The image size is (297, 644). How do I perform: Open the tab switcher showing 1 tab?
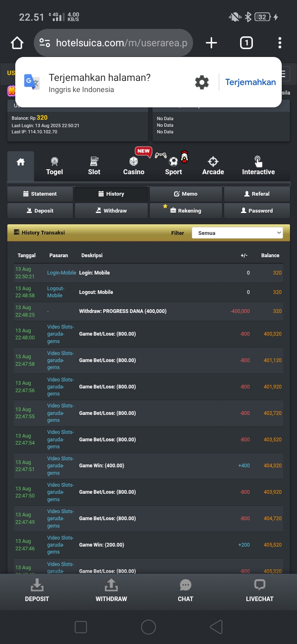(246, 43)
